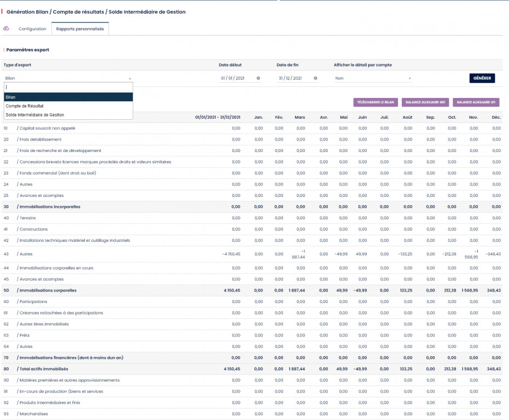Select the Immobilisations corporelles row
509x420 pixels.
coord(48,290)
